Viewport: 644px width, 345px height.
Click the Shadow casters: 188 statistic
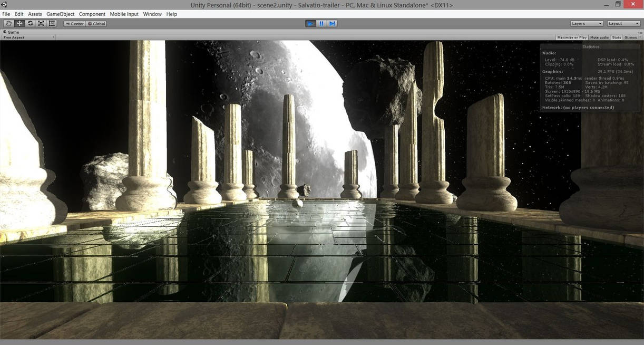605,95
